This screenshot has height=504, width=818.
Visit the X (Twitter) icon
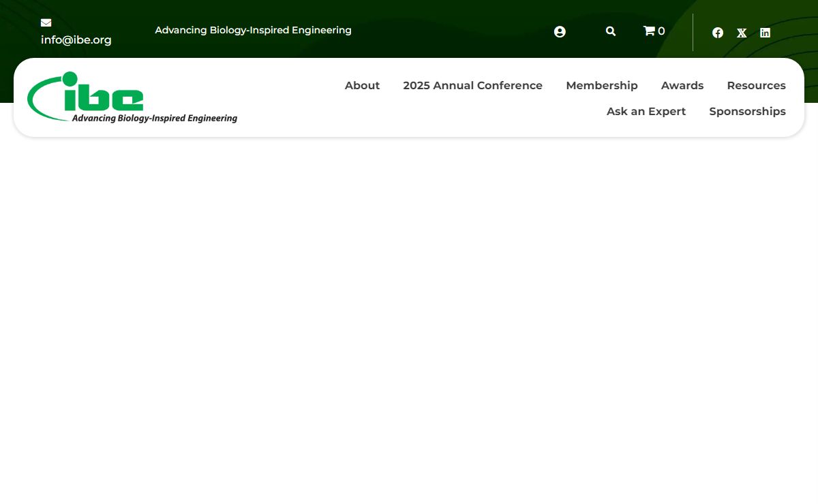click(742, 33)
